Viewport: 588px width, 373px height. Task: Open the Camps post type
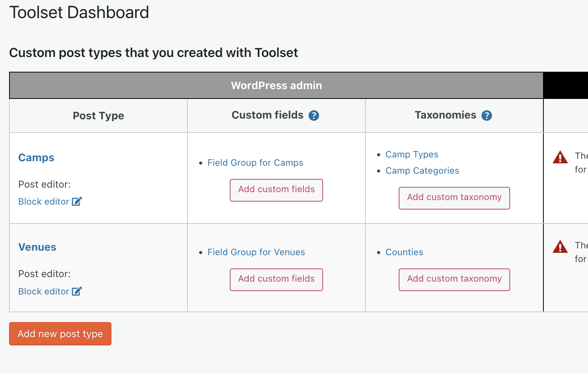pyautogui.click(x=36, y=157)
